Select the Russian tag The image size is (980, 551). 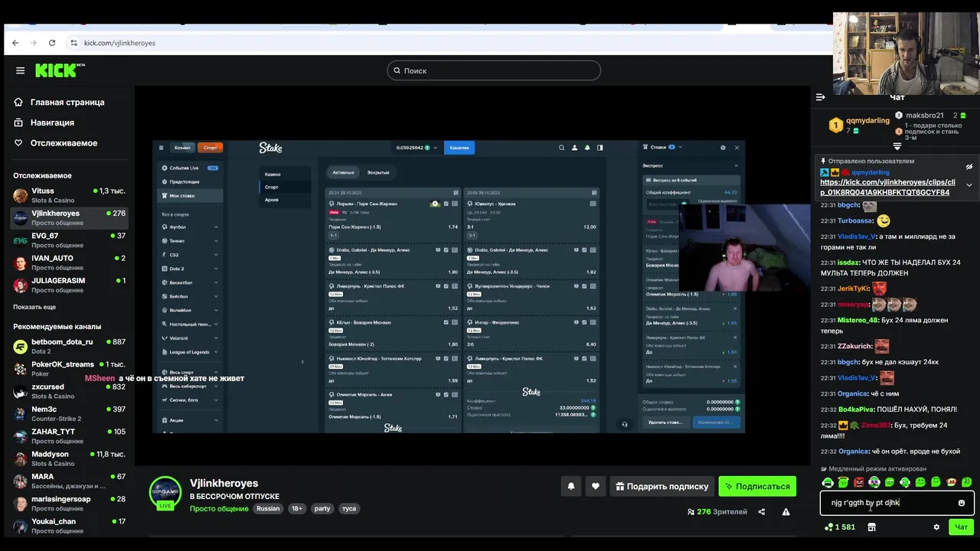pos(268,508)
